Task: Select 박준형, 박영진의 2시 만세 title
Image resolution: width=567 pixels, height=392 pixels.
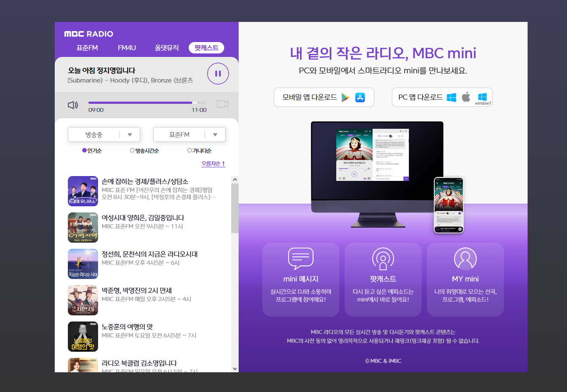Action: pos(137,290)
